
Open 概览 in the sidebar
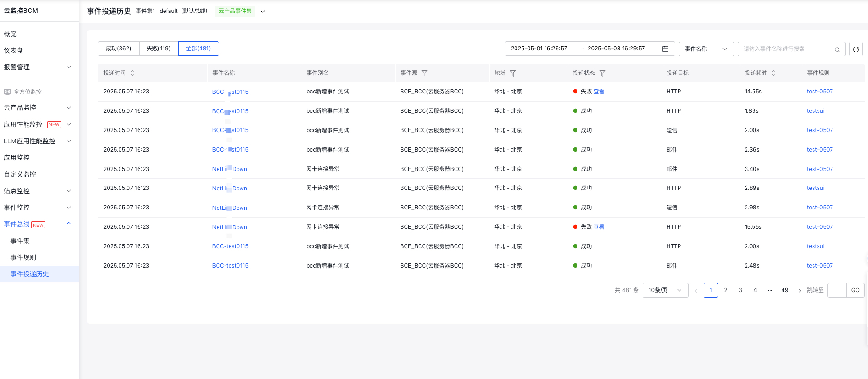tap(10, 34)
